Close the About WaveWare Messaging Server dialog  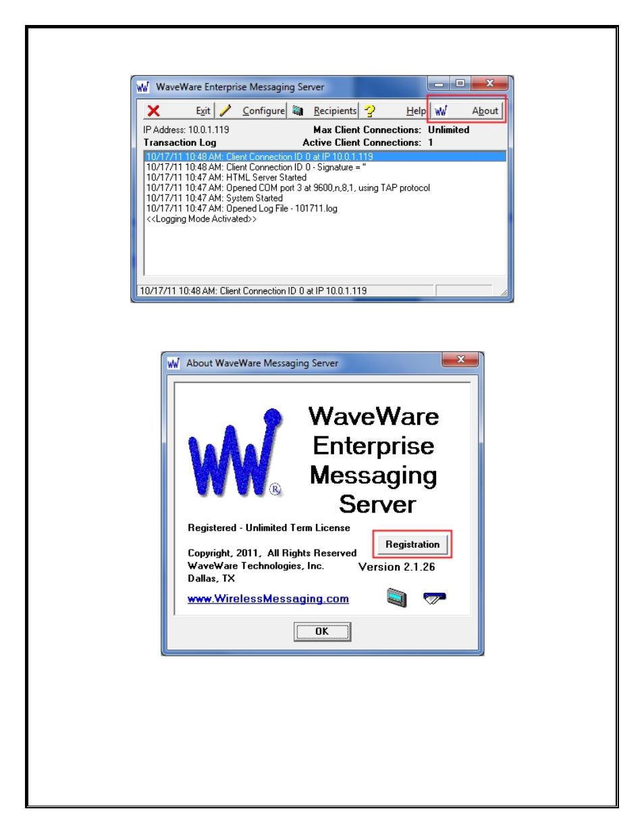click(x=460, y=360)
